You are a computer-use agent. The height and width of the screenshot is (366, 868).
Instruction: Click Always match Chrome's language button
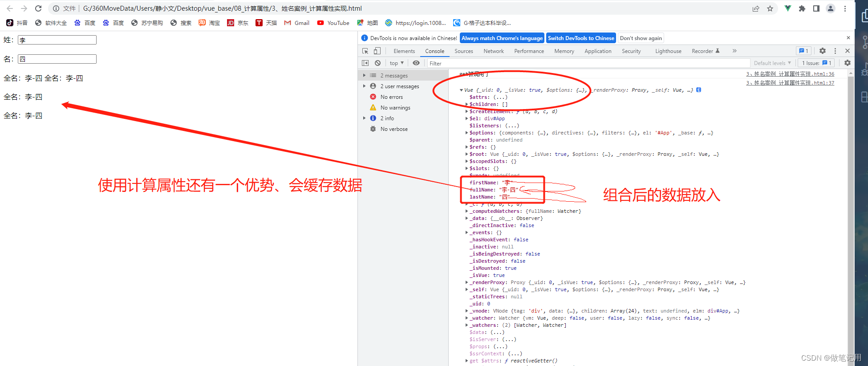tap(502, 38)
